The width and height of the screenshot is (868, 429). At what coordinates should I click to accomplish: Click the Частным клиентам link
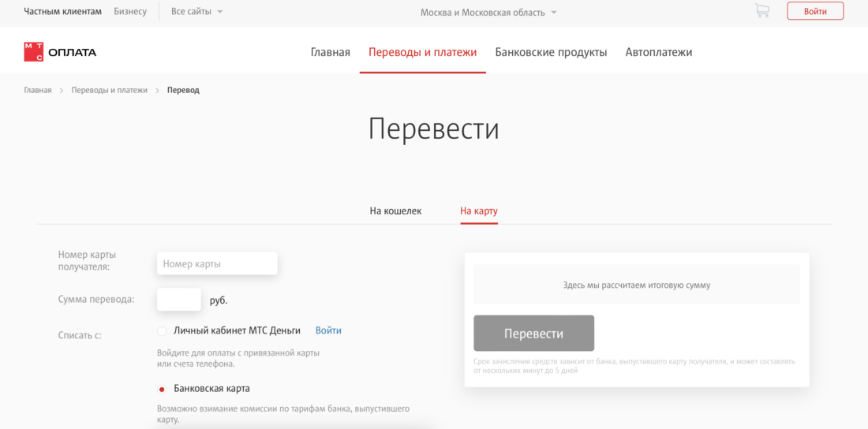[62, 12]
